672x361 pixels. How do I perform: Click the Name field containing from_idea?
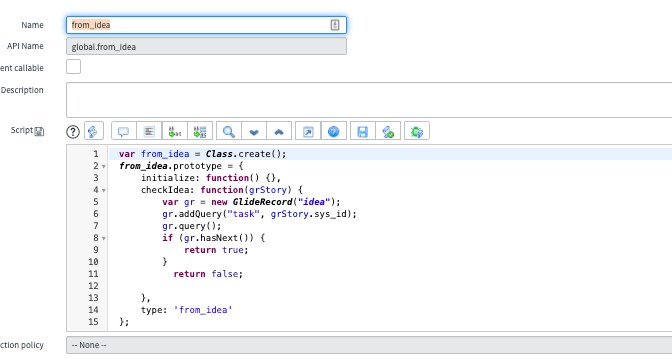(x=206, y=25)
